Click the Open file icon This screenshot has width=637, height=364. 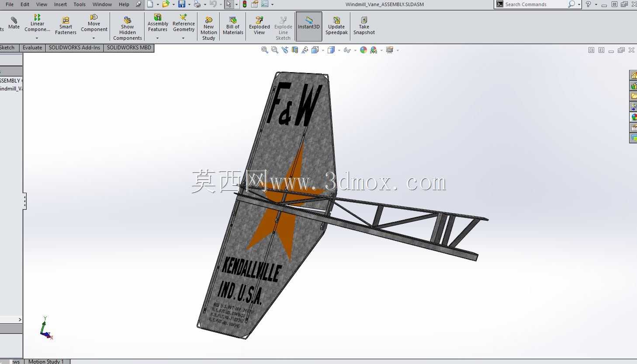[166, 4]
